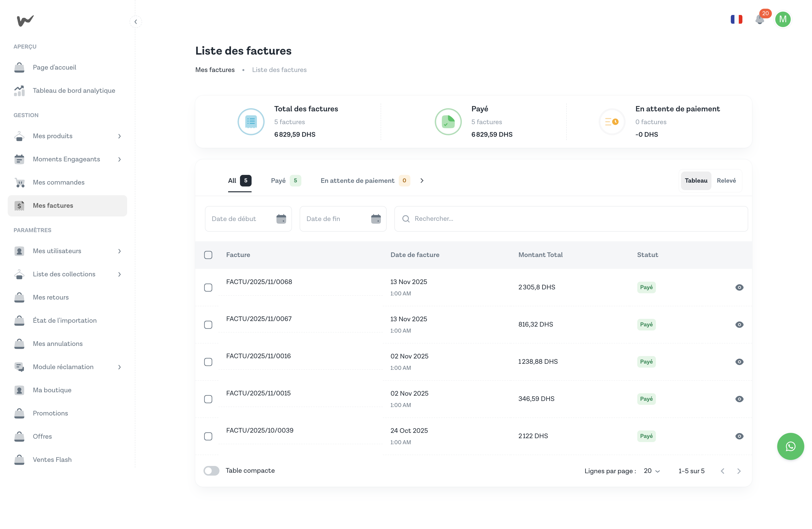This screenshot has width=812, height=529.
Task: Click the user avatar M icon
Action: coord(783,19)
